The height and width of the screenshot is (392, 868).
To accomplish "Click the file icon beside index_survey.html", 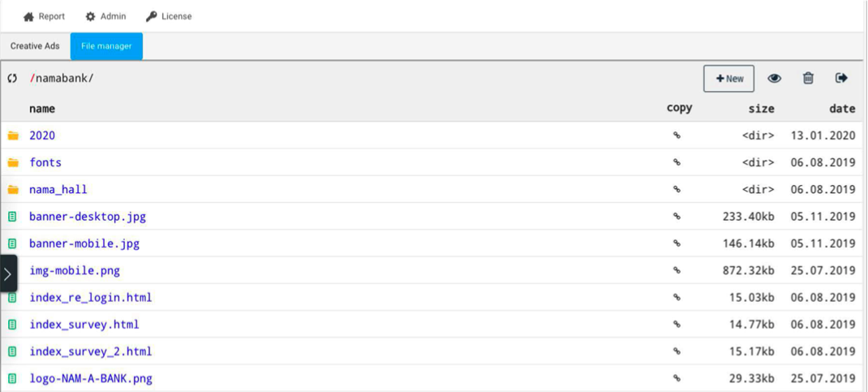I will (12, 325).
